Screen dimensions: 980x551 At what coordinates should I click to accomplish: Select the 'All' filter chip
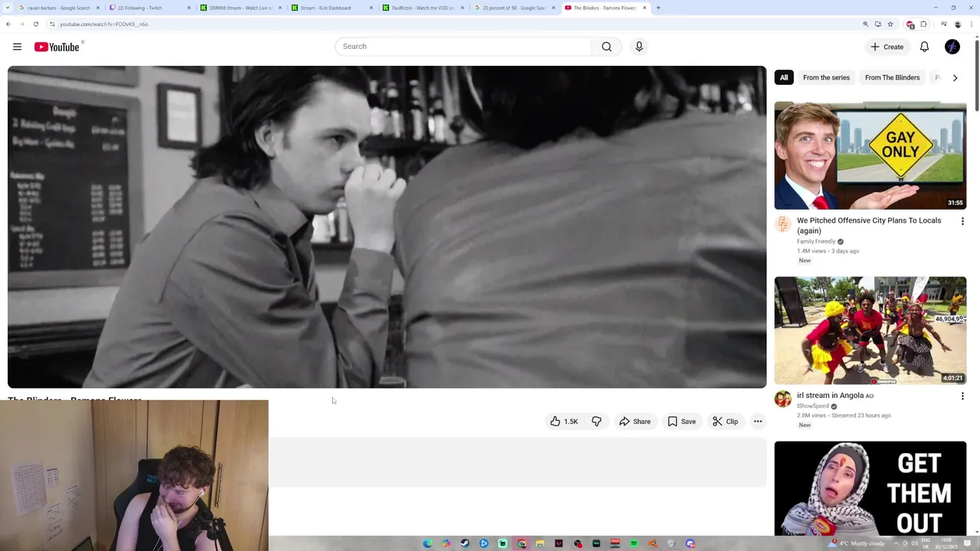[x=783, y=77]
